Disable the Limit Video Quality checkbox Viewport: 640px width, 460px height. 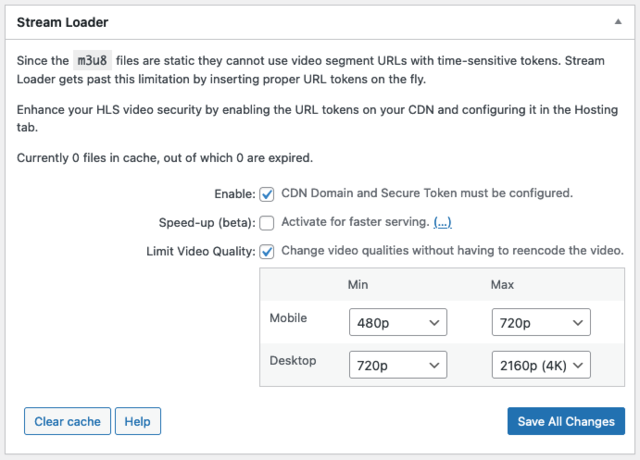click(x=267, y=251)
